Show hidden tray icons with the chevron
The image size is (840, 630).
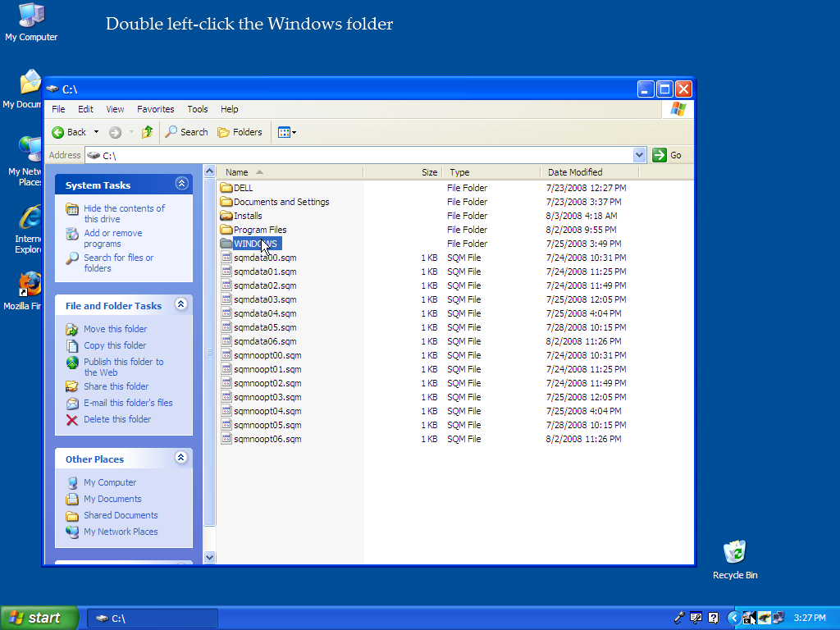click(x=734, y=618)
